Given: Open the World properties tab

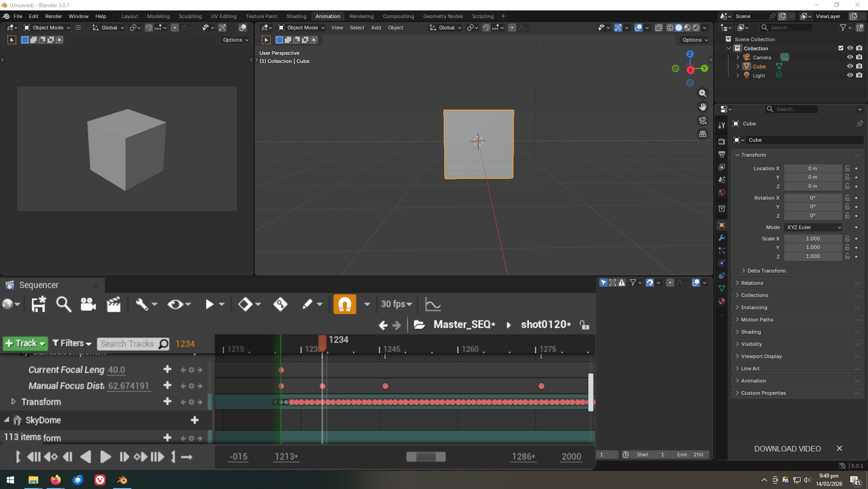Looking at the screenshot, I should pos(722,192).
